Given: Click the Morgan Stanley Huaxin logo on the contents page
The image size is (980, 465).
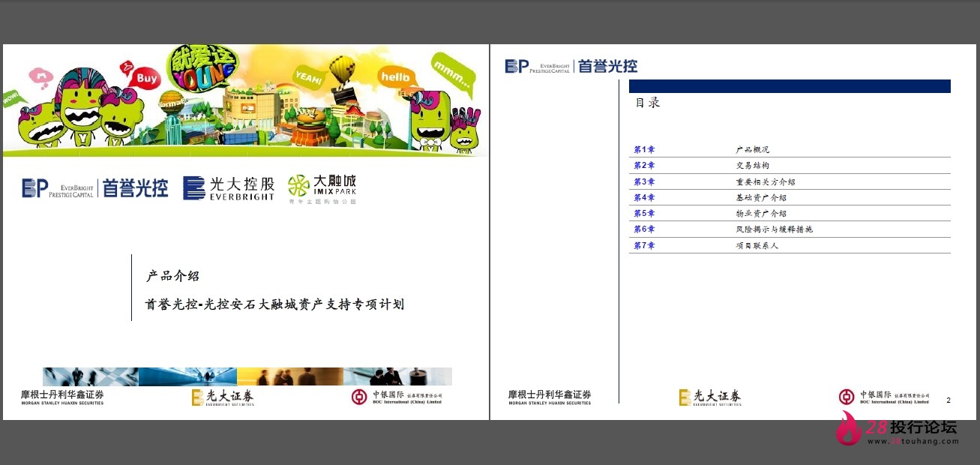Looking at the screenshot, I should [x=550, y=397].
